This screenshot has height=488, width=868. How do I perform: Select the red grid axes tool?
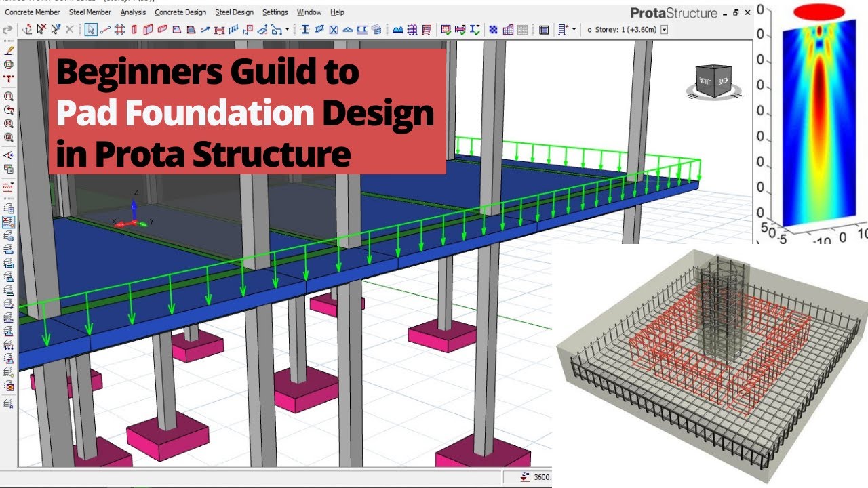click(119, 29)
